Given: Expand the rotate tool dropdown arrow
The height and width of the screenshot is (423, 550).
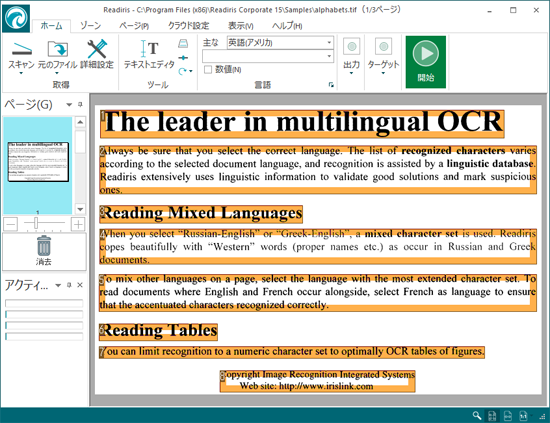Looking at the screenshot, I should (191, 71).
